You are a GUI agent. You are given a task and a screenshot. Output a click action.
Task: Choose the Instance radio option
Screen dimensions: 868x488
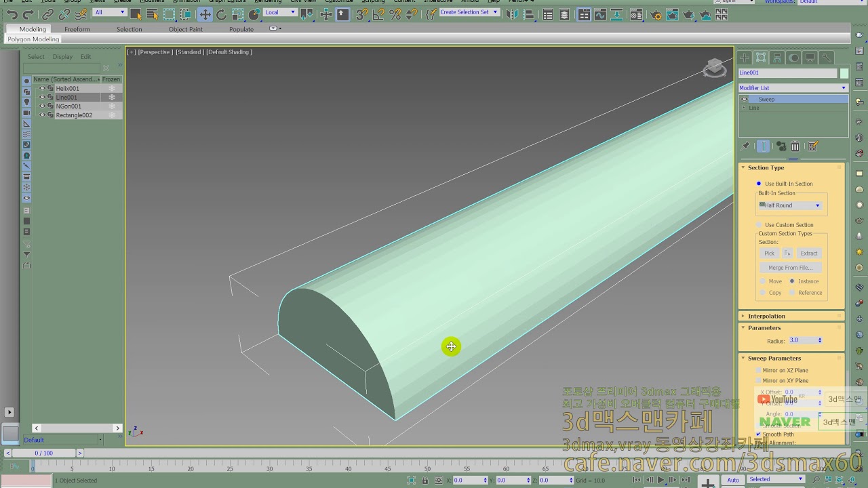pyautogui.click(x=791, y=281)
